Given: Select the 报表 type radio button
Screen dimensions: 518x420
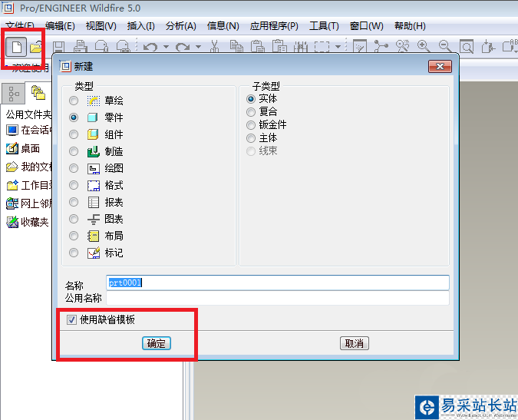Looking at the screenshot, I should coord(74,202).
